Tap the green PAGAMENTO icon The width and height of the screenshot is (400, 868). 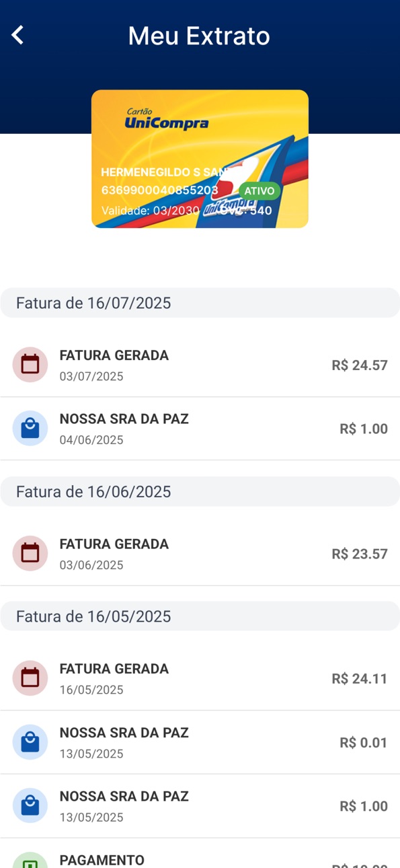pos(30,861)
